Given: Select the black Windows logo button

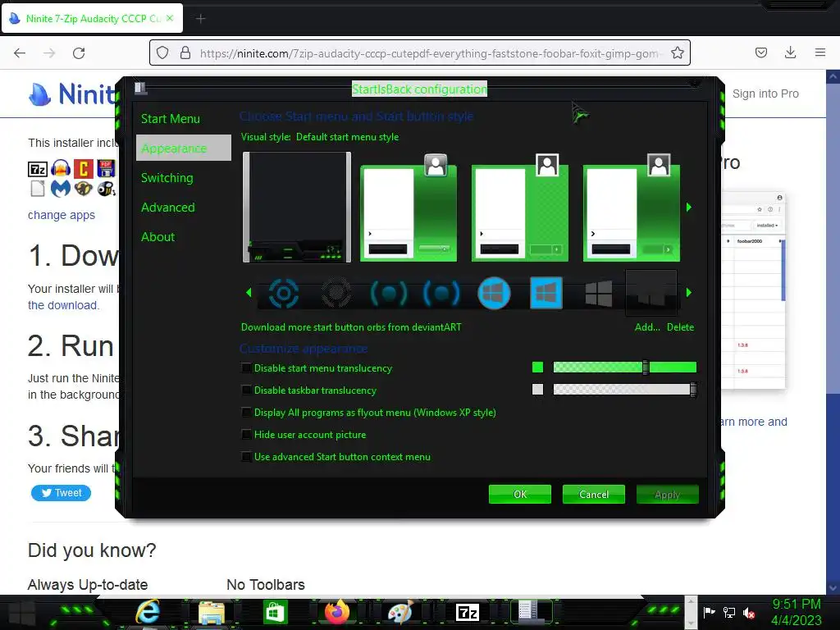Looking at the screenshot, I should [x=651, y=293].
